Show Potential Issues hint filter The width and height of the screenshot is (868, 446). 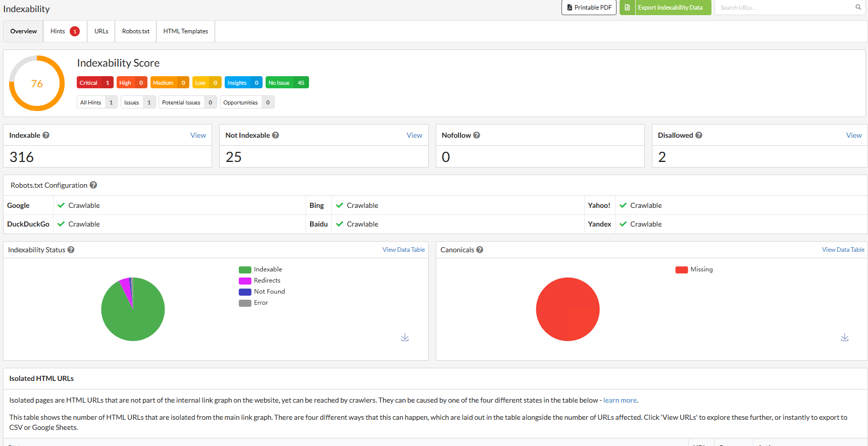188,102
